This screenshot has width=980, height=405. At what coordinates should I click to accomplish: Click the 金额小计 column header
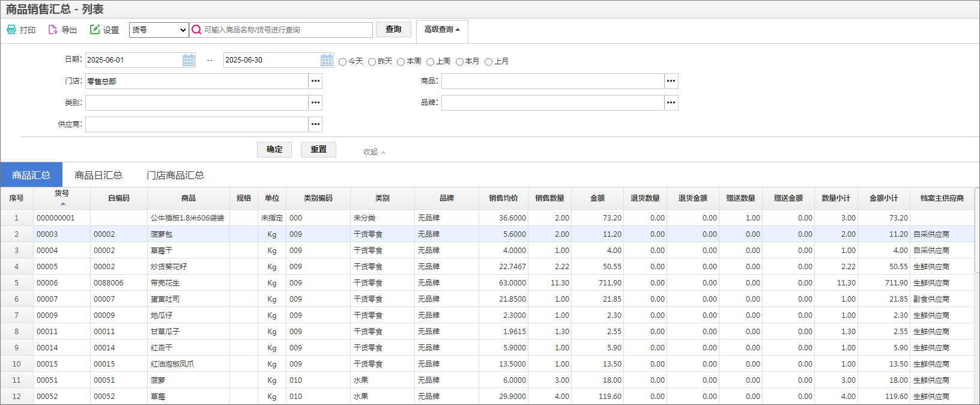(884, 198)
